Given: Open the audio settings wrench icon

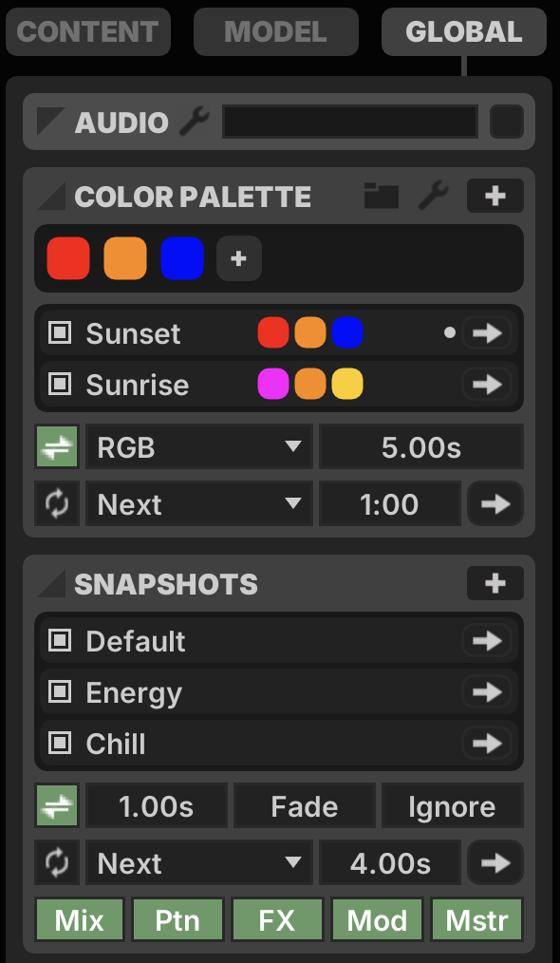Looking at the screenshot, I should 194,122.
